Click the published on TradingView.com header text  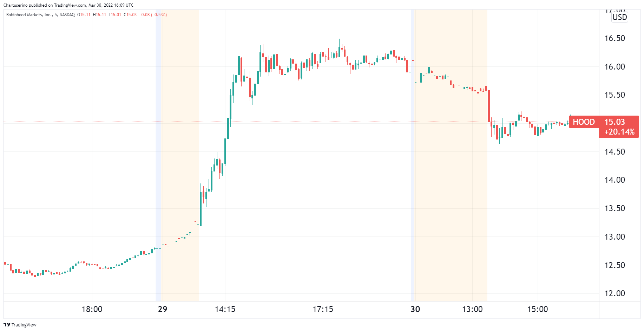pos(68,5)
